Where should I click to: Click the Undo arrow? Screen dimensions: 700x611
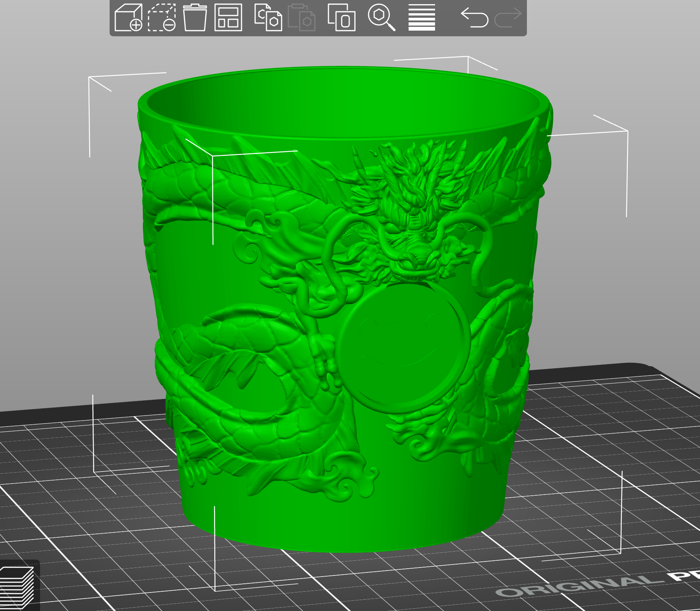click(x=474, y=17)
